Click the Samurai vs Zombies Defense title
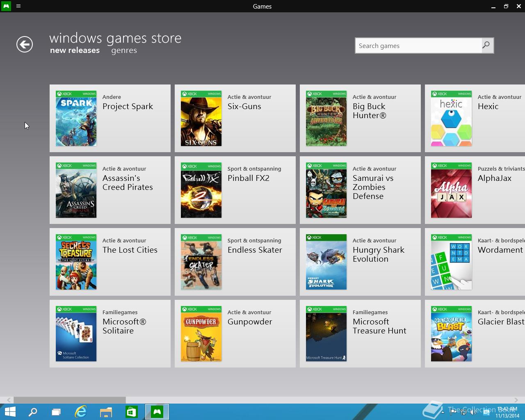Image resolution: width=525 pixels, height=420 pixels. coord(373,187)
